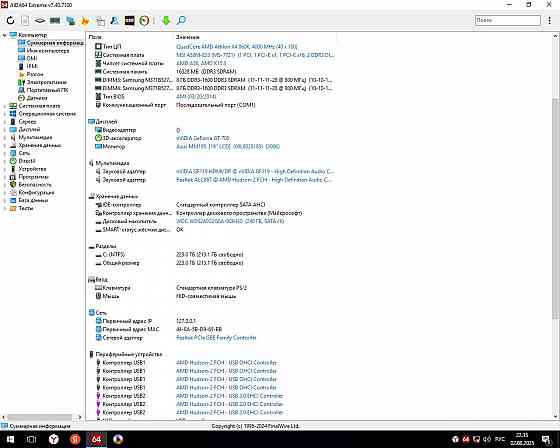Image resolution: width=560 pixels, height=448 pixels.
Task: Select Безопасность in the tree
Action: click(35, 185)
